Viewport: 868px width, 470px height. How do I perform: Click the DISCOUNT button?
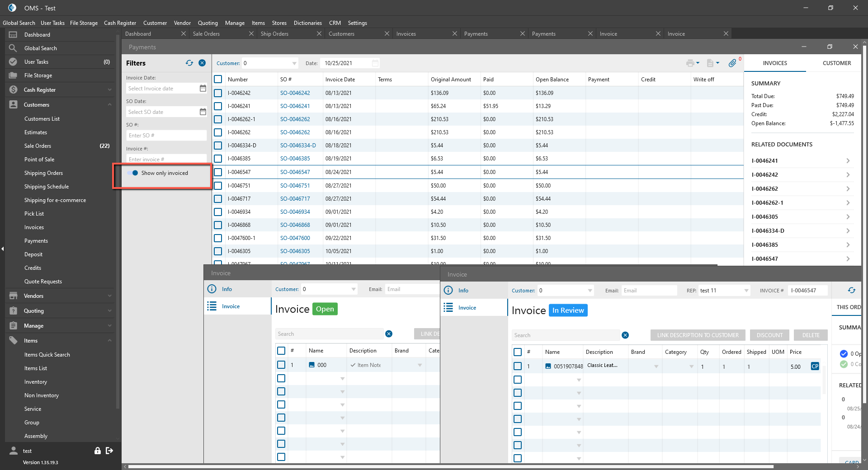pos(769,335)
